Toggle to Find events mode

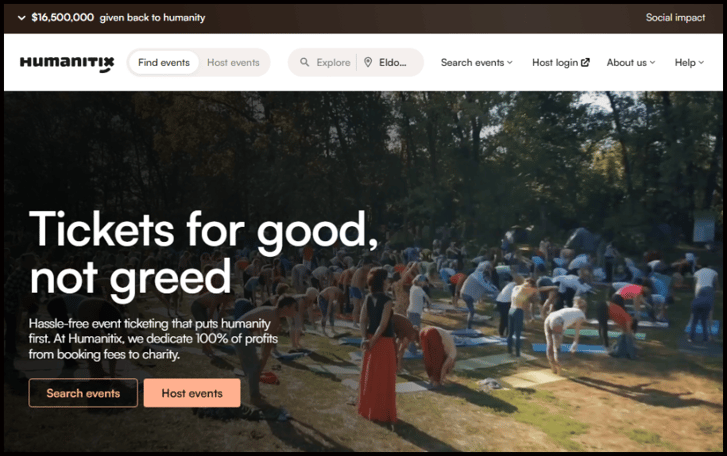[164, 62]
